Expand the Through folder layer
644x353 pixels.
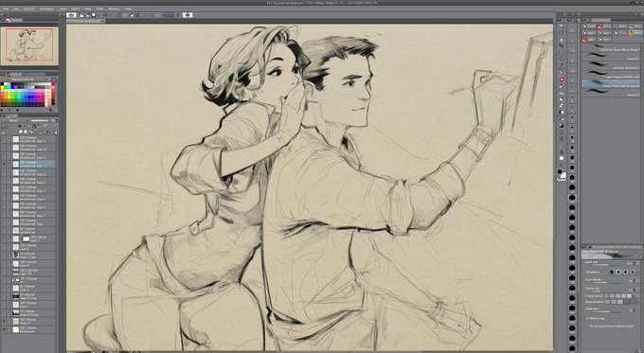click(13, 280)
